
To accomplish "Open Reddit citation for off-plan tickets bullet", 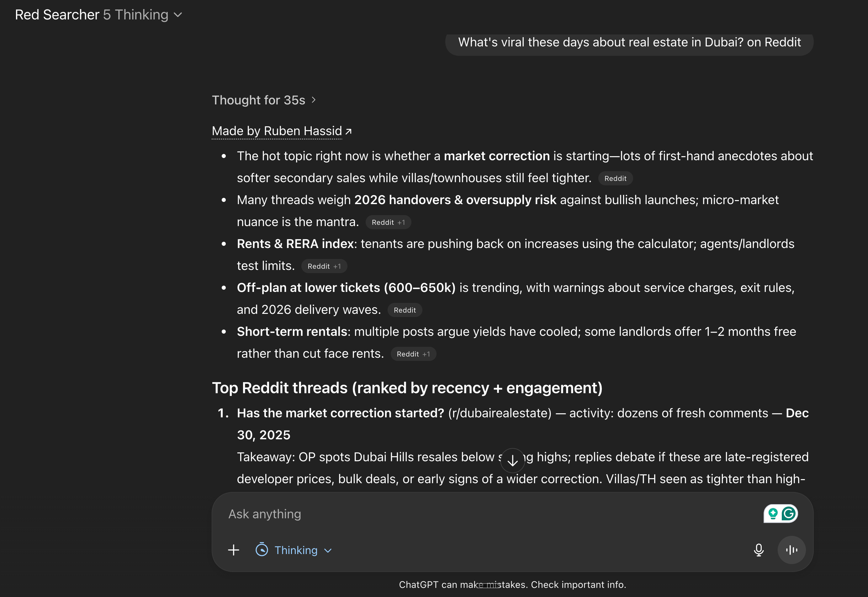I will [x=405, y=310].
